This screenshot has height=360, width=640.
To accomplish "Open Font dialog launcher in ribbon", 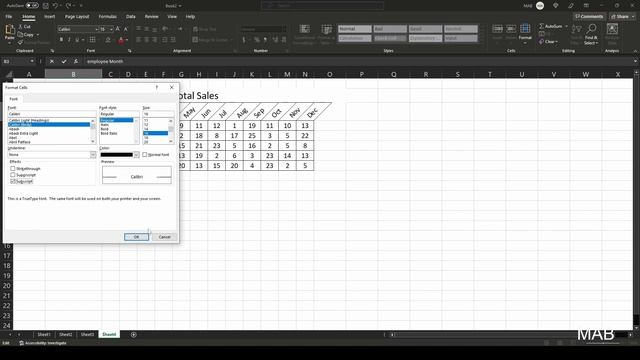I will pos(129,51).
